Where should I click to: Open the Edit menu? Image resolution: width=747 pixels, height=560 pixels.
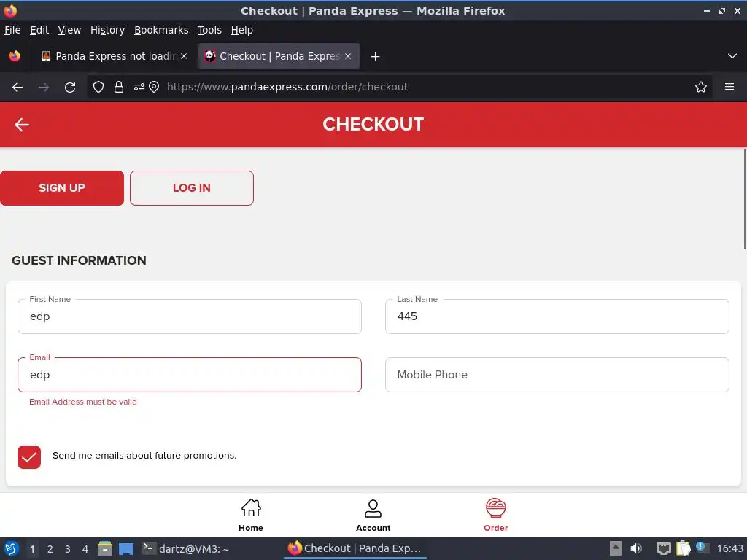[x=39, y=30]
